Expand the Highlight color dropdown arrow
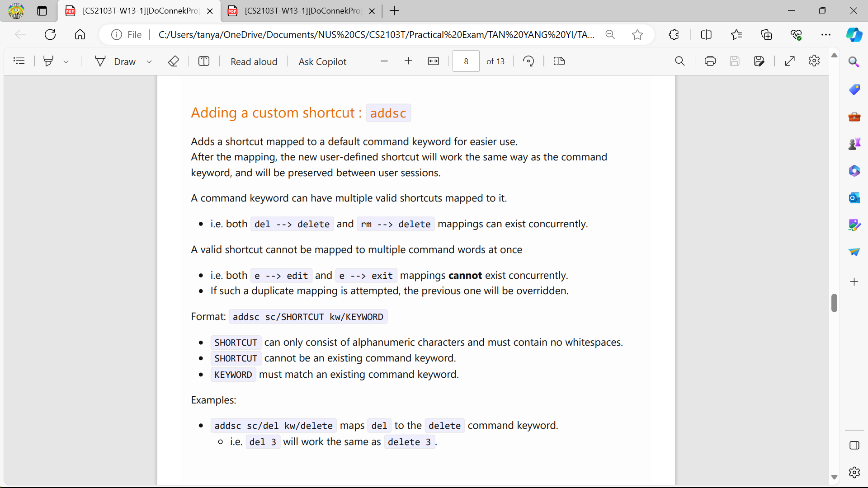This screenshot has height=488, width=868. click(66, 61)
